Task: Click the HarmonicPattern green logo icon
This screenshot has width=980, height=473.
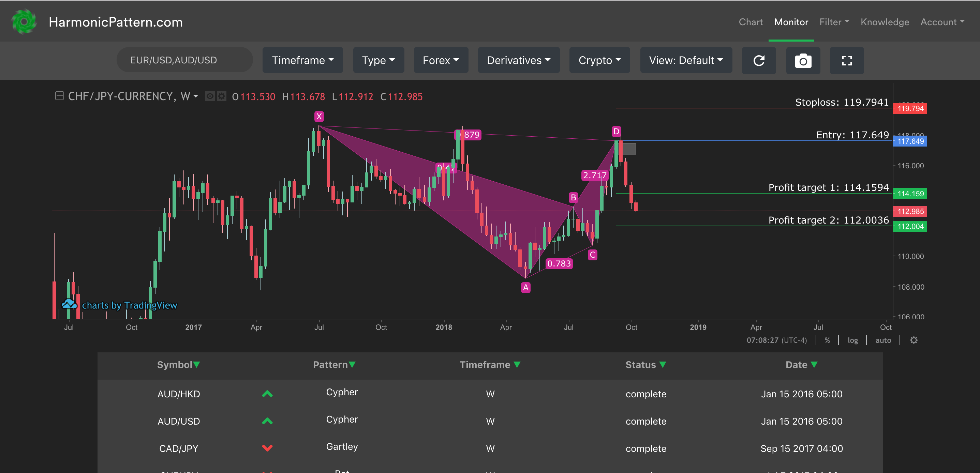Action: 24,22
